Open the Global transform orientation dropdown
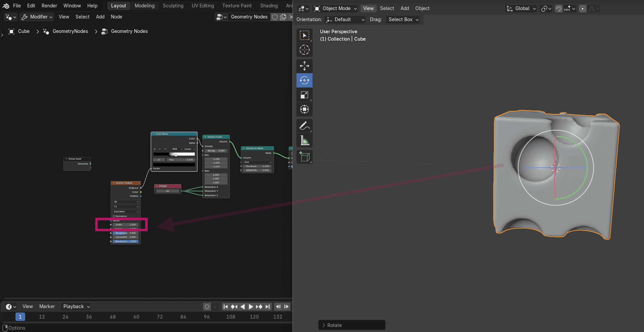 click(521, 9)
